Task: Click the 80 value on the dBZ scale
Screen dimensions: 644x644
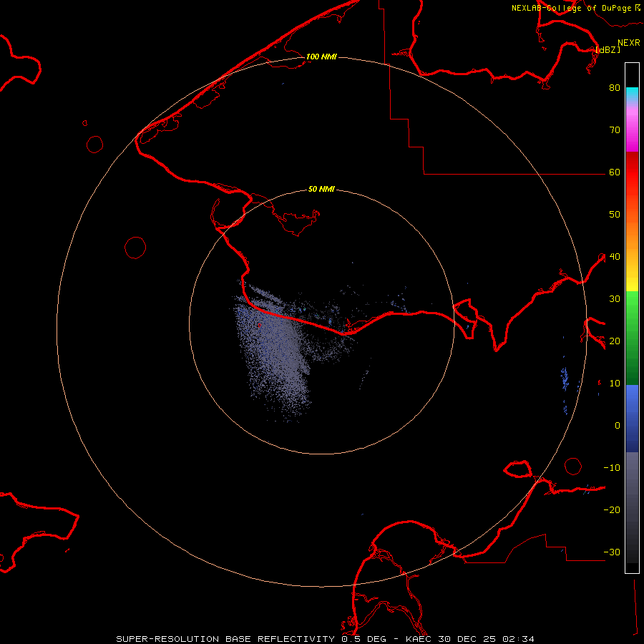Action: 615,88
